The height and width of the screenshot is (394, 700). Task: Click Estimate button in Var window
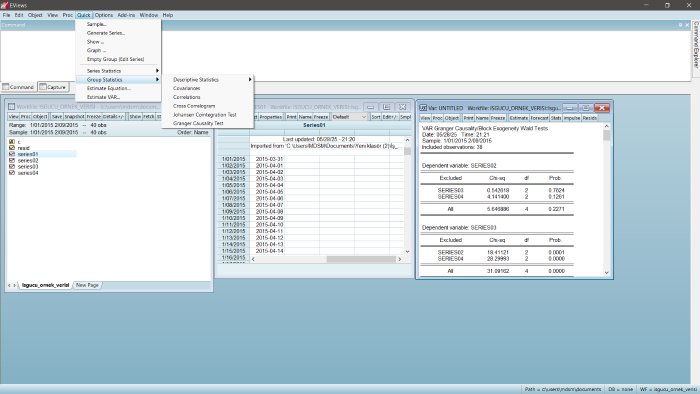pos(519,118)
